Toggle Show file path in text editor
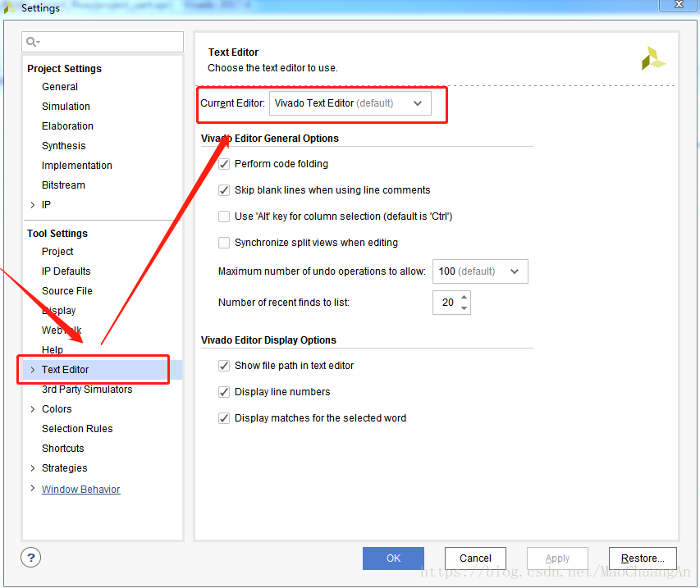 click(224, 366)
